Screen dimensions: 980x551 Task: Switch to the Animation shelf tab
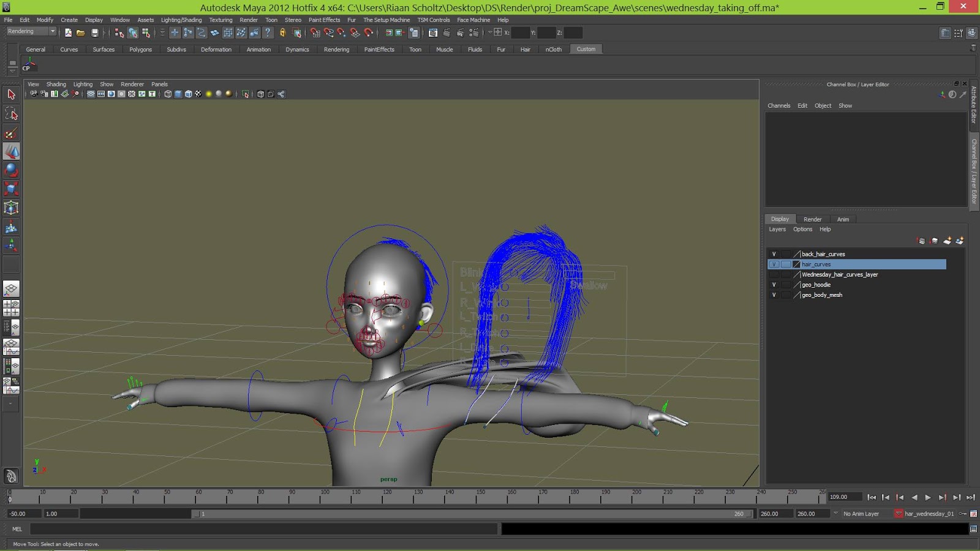point(258,50)
